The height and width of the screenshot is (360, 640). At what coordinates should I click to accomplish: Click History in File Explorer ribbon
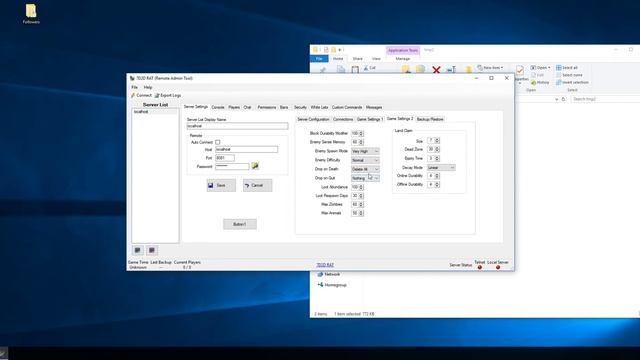[x=540, y=82]
